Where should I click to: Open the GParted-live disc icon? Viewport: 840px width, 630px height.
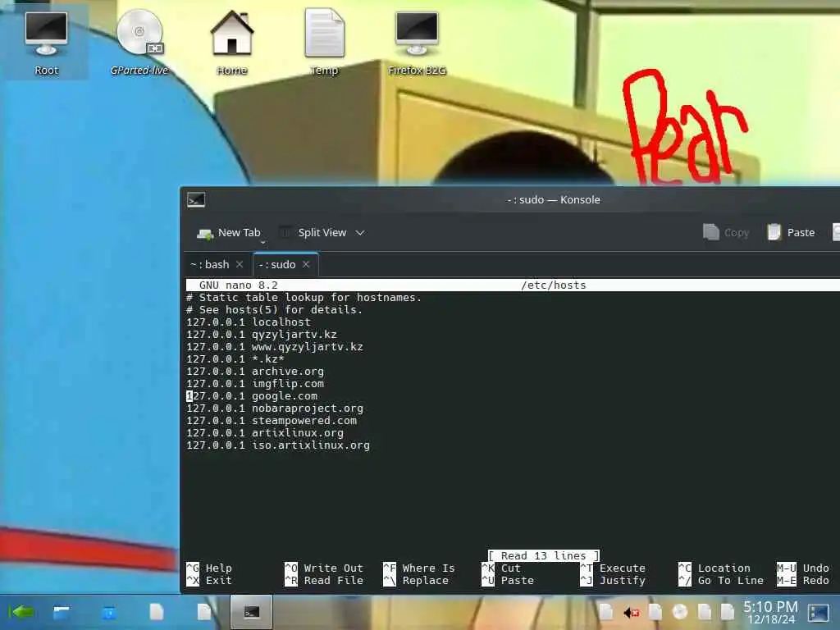pos(139,43)
